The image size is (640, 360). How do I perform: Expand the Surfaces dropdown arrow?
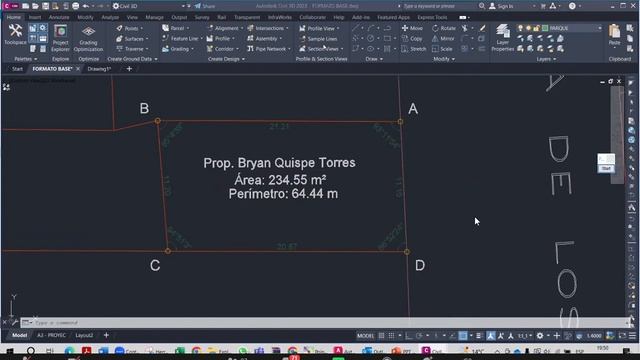[147, 39]
